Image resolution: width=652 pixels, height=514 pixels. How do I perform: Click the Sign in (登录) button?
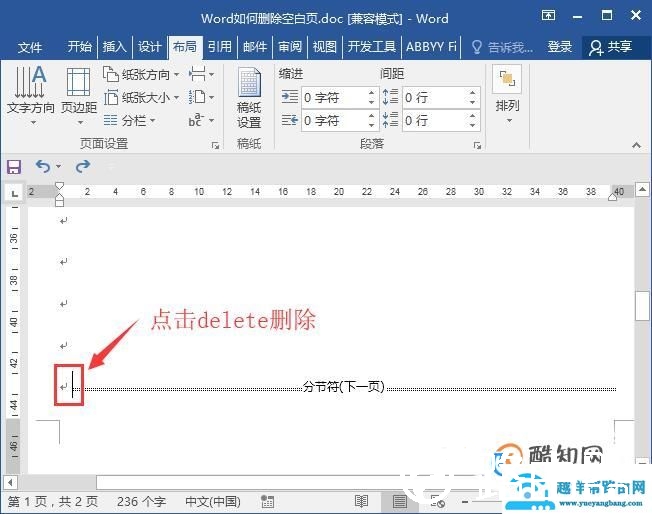(x=559, y=47)
